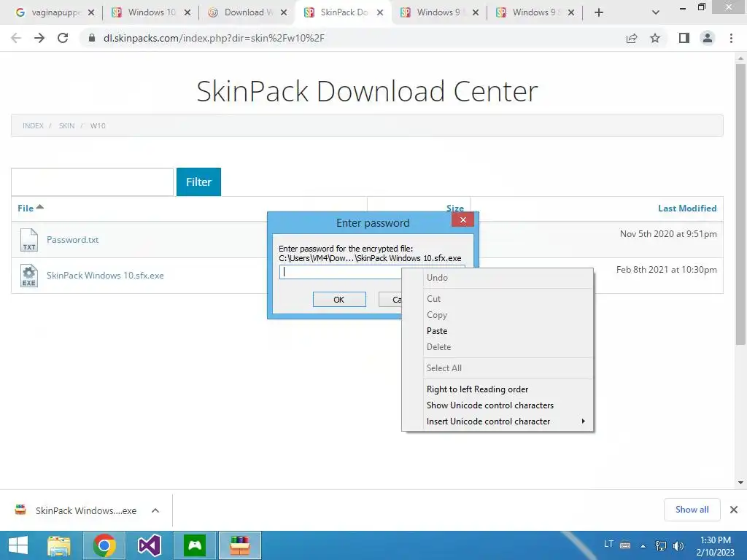
Task: Close the downloads bar
Action: click(x=734, y=510)
